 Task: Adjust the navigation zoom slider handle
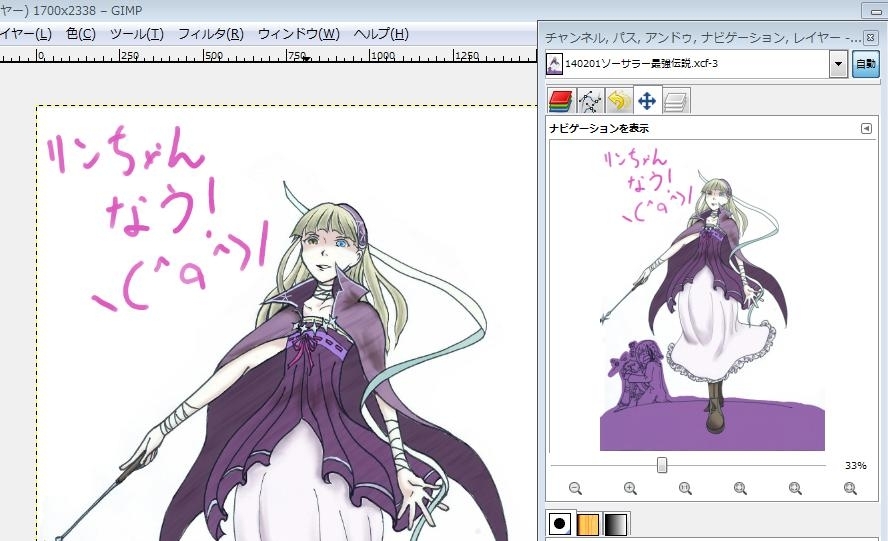[x=661, y=465]
